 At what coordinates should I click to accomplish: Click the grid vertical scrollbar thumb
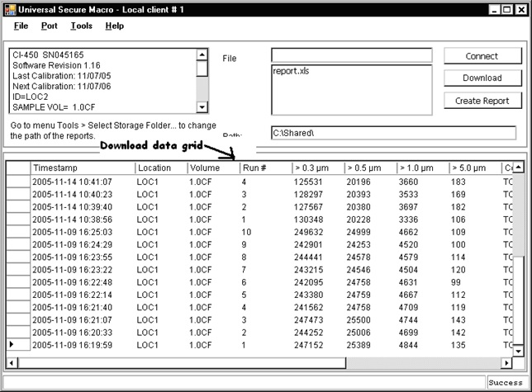[518, 301]
